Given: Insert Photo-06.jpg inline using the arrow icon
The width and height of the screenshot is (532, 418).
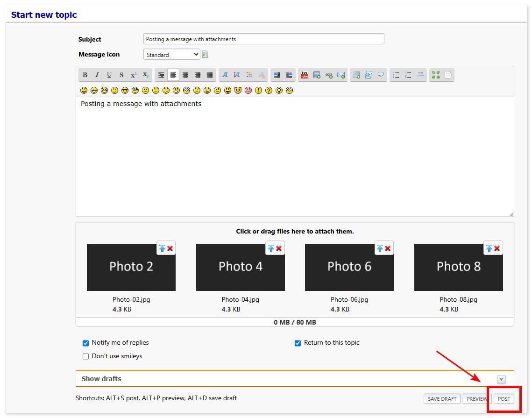Looking at the screenshot, I should [x=380, y=248].
